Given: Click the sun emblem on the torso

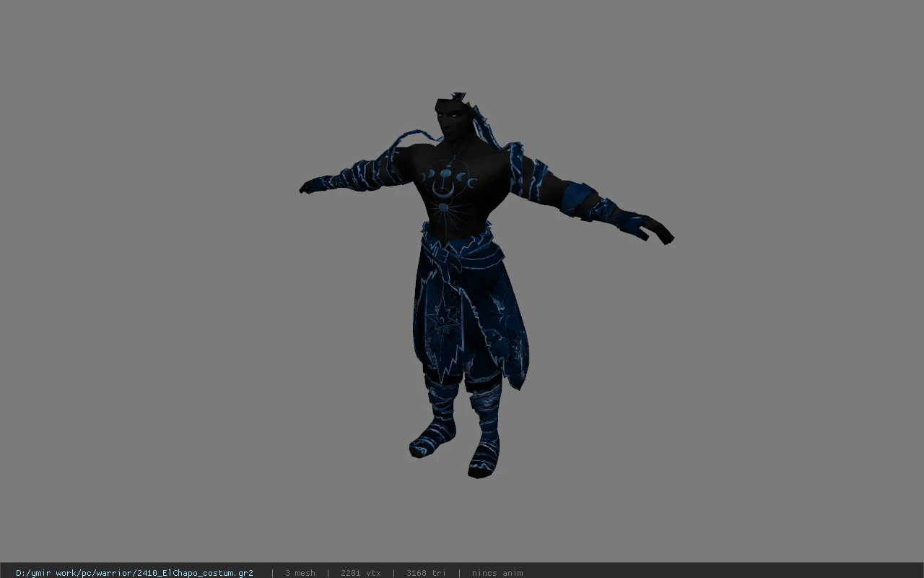Looking at the screenshot, I should (x=443, y=208).
